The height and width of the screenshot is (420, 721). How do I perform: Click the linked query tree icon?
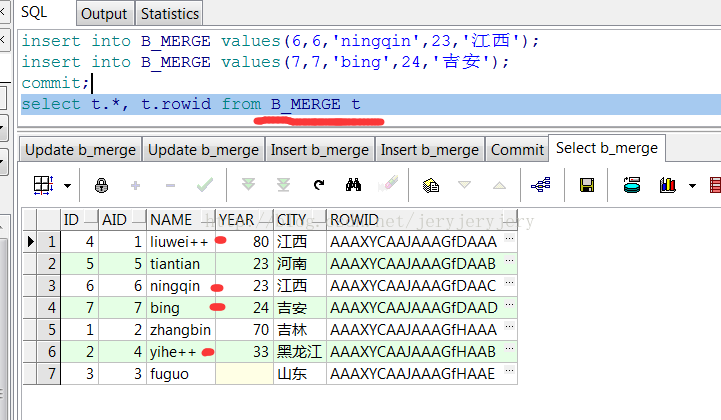pyautogui.click(x=541, y=185)
